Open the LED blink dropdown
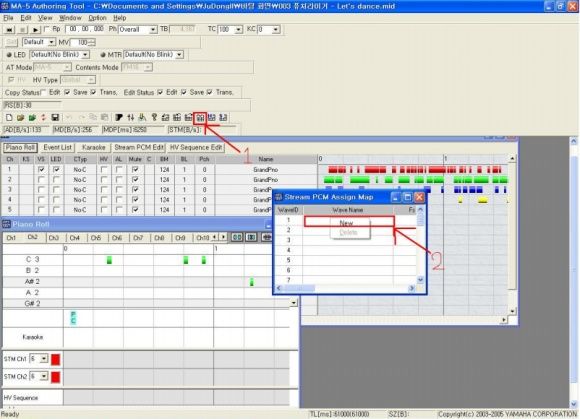 [85, 55]
